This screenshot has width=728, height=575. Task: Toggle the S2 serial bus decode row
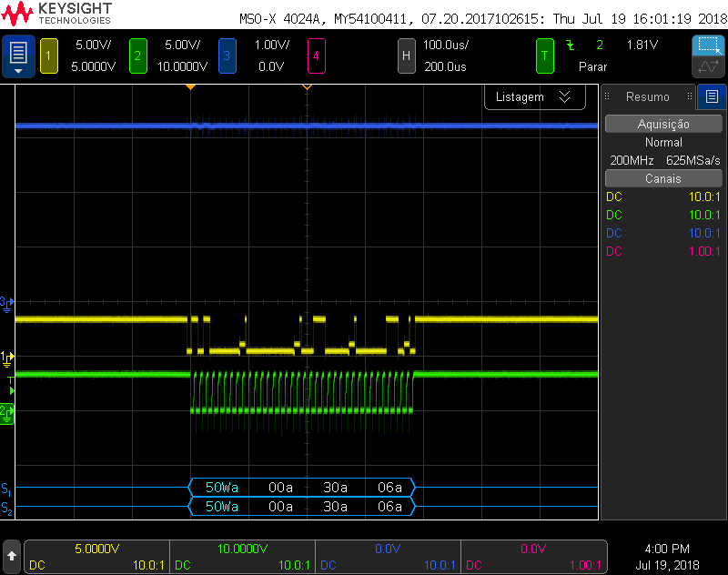[7, 507]
